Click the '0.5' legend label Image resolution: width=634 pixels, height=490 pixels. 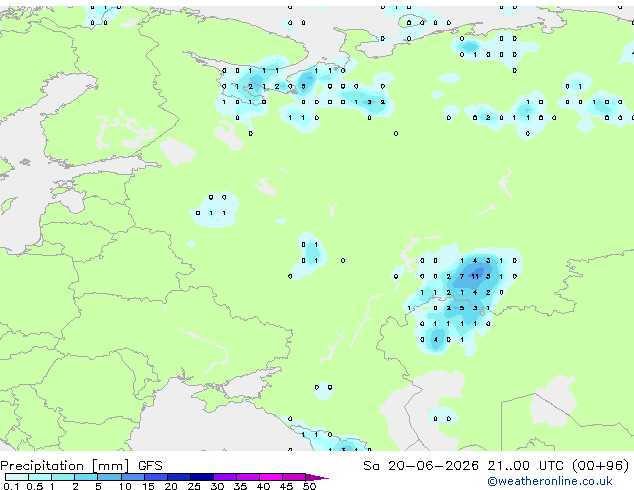click(x=35, y=486)
